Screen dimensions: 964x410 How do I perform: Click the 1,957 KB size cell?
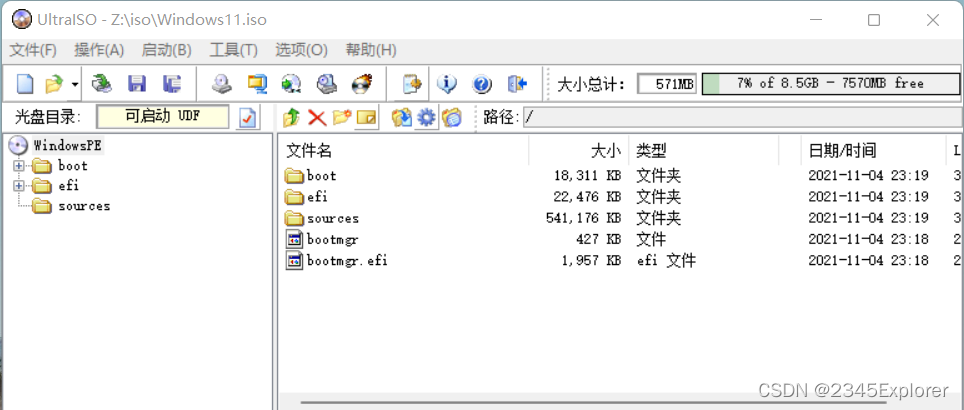(x=591, y=261)
